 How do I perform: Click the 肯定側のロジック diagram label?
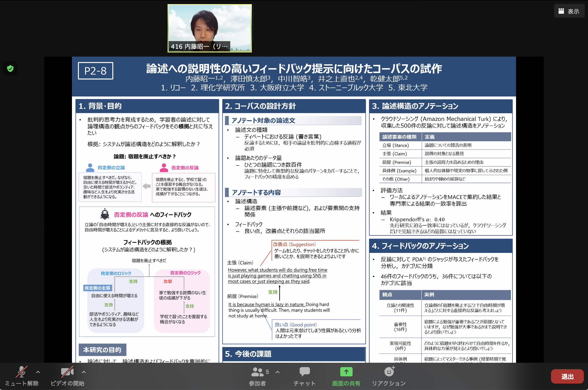pyautogui.click(x=116, y=273)
